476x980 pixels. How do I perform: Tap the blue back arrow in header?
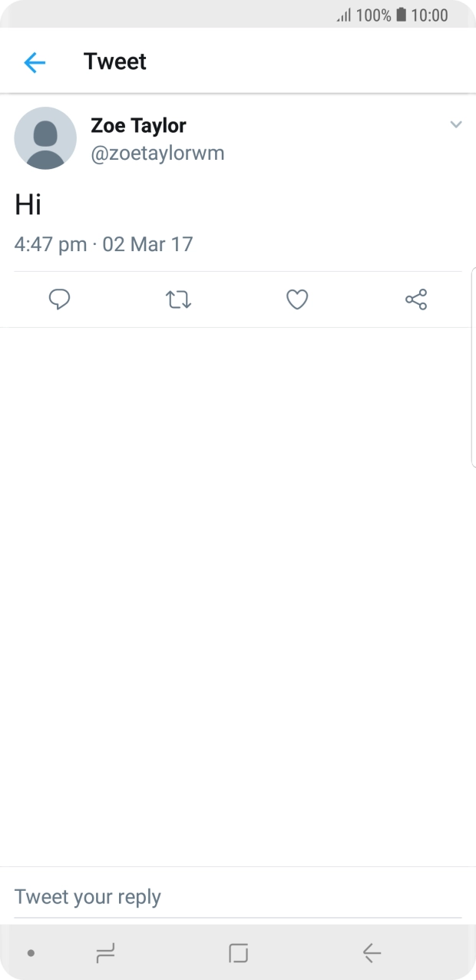(35, 62)
